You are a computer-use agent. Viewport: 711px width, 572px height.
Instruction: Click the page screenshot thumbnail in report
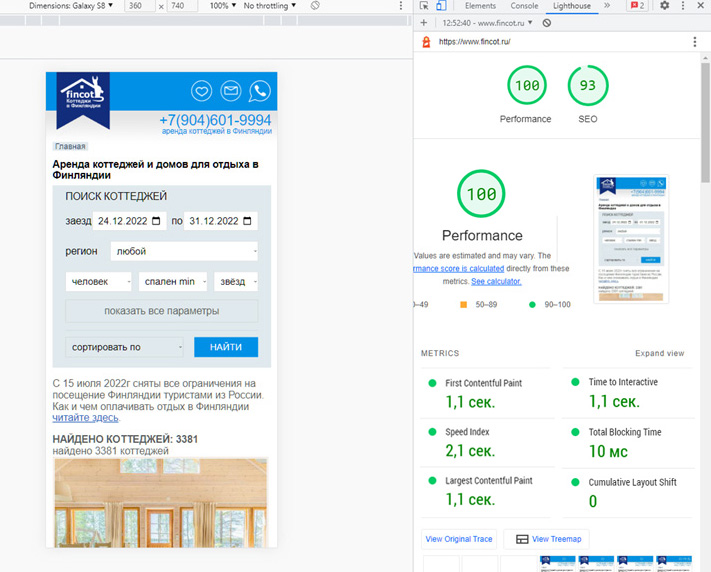[x=631, y=239]
